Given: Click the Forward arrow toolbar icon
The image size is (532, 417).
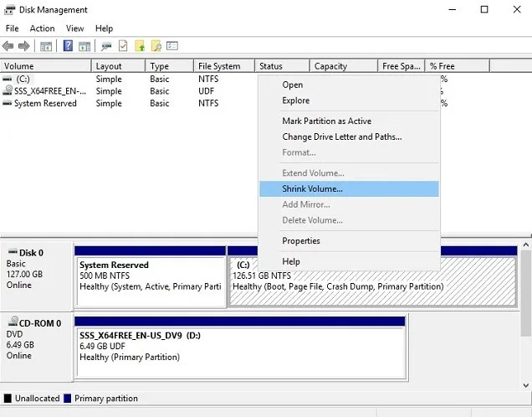Looking at the screenshot, I should click(24, 46).
